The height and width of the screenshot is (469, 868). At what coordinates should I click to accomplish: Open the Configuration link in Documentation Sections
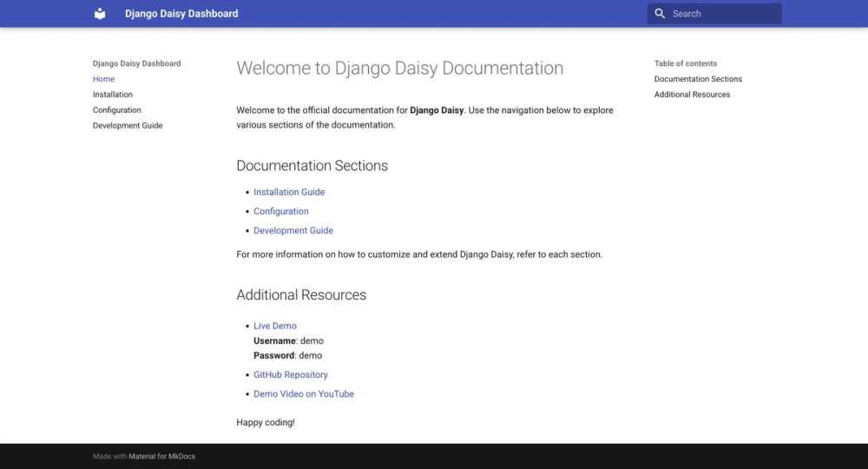tap(281, 212)
